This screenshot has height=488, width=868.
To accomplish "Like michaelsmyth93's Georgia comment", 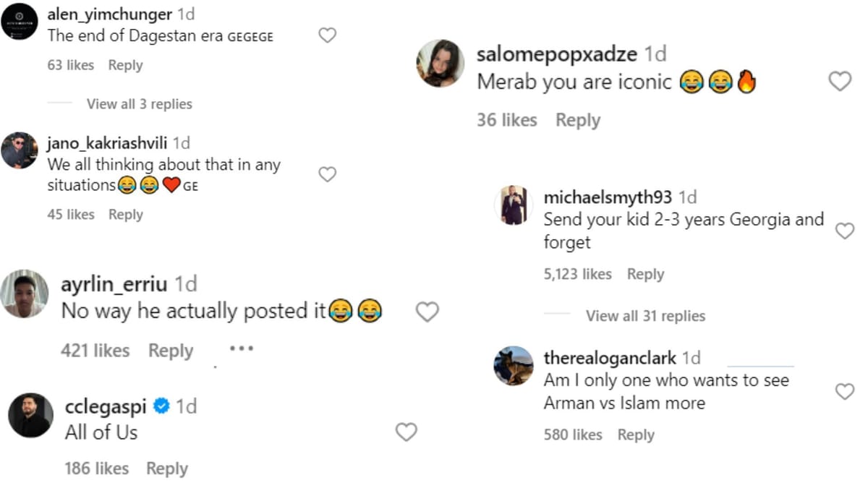I will click(x=845, y=231).
